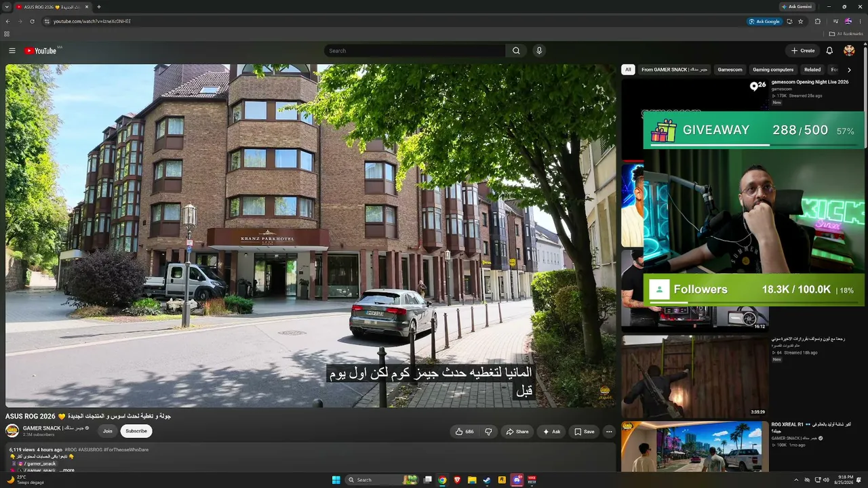Image resolution: width=868 pixels, height=488 pixels.
Task: Open File Explorer from the taskbar
Action: (x=472, y=480)
